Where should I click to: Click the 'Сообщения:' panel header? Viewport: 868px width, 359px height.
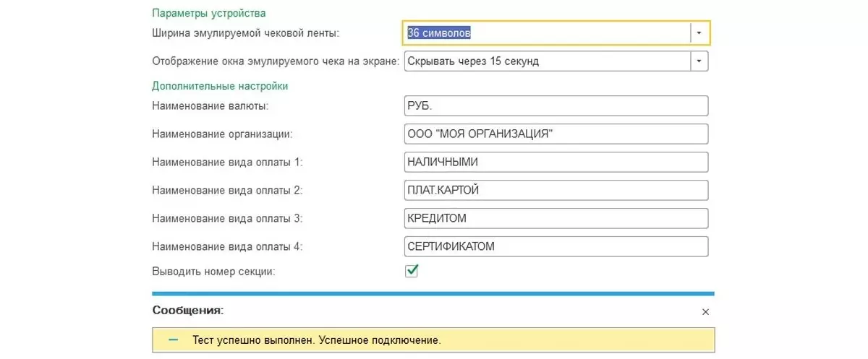(x=188, y=311)
